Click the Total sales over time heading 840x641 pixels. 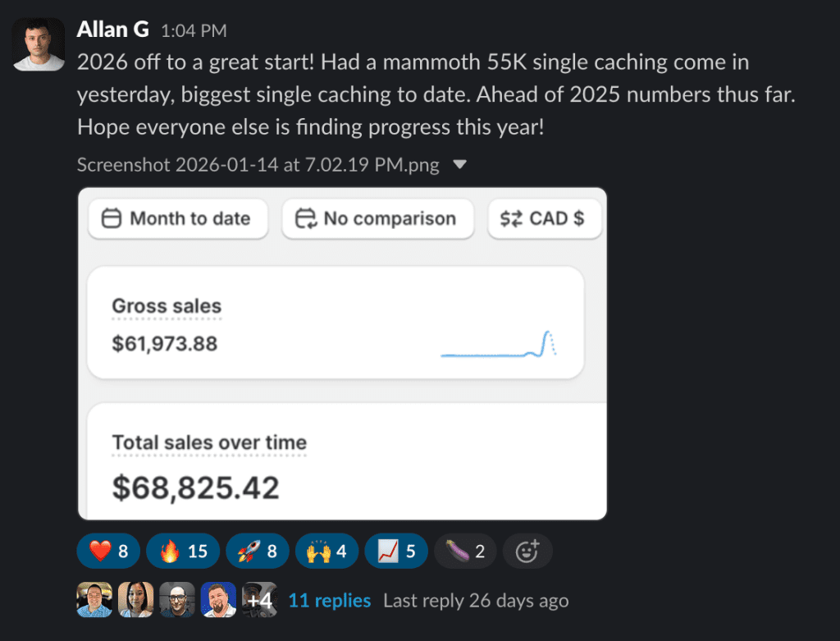click(209, 442)
